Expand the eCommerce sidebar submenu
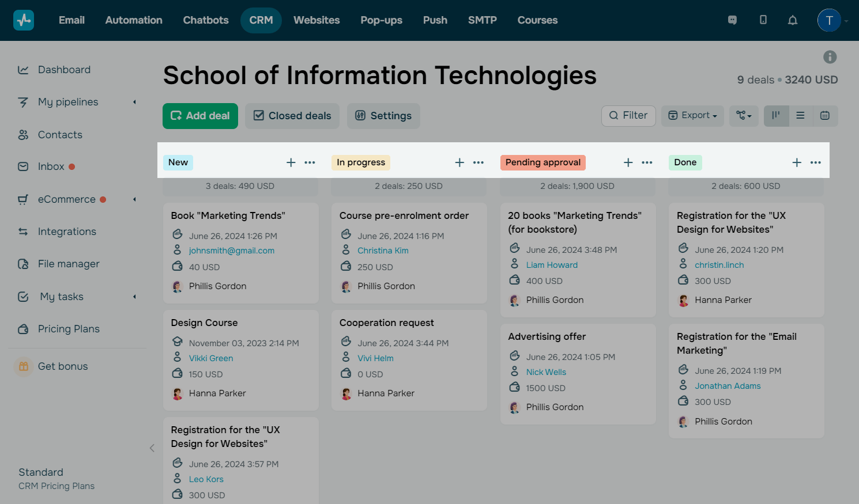This screenshot has height=504, width=859. click(x=134, y=199)
